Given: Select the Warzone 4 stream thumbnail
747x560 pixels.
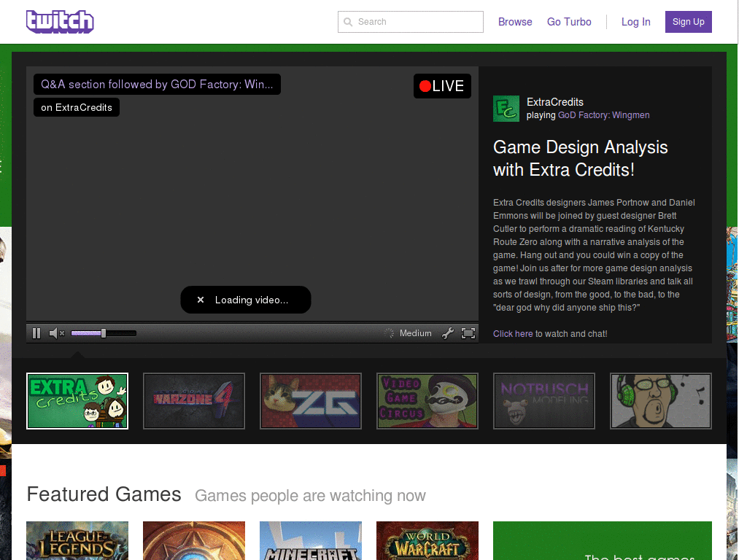Looking at the screenshot, I should click(194, 401).
